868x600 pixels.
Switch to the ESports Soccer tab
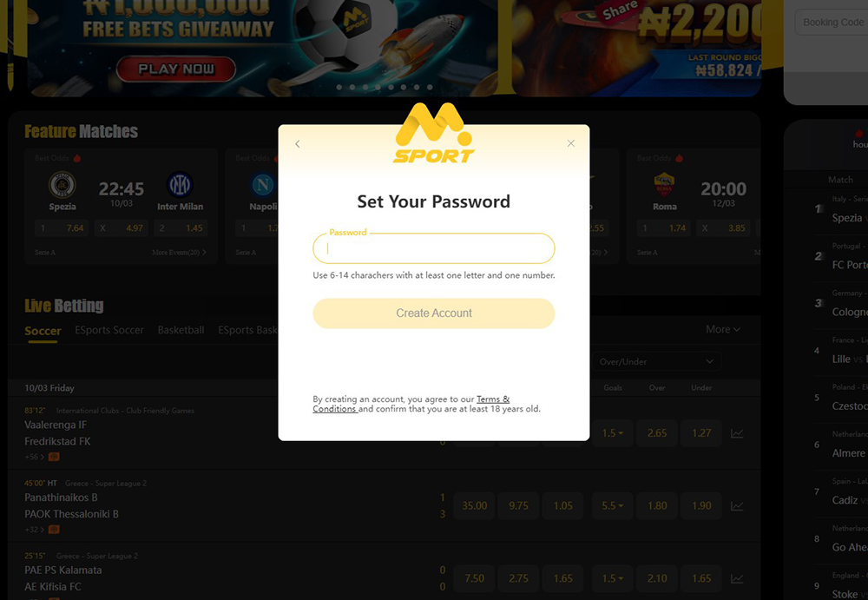pos(109,330)
